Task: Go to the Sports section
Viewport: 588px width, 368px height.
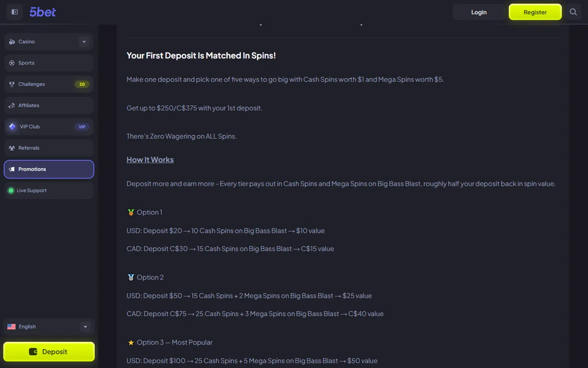Action: [49, 63]
